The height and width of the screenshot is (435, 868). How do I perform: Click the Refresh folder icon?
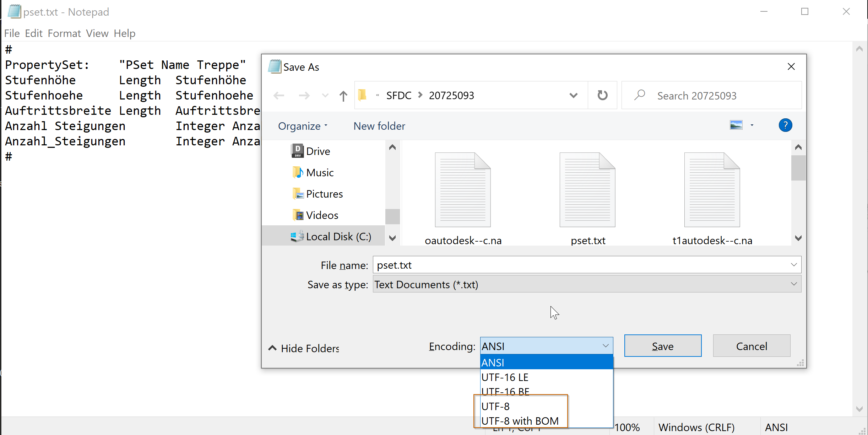(x=602, y=95)
